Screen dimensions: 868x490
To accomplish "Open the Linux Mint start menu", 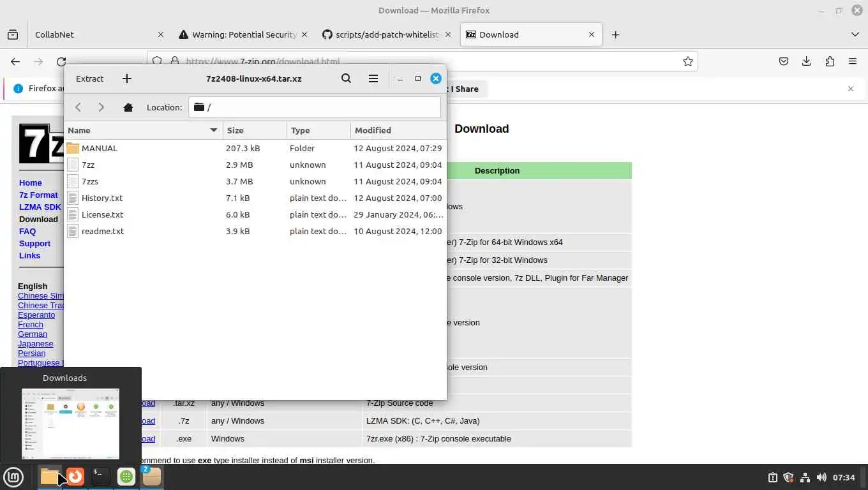I will click(13, 477).
